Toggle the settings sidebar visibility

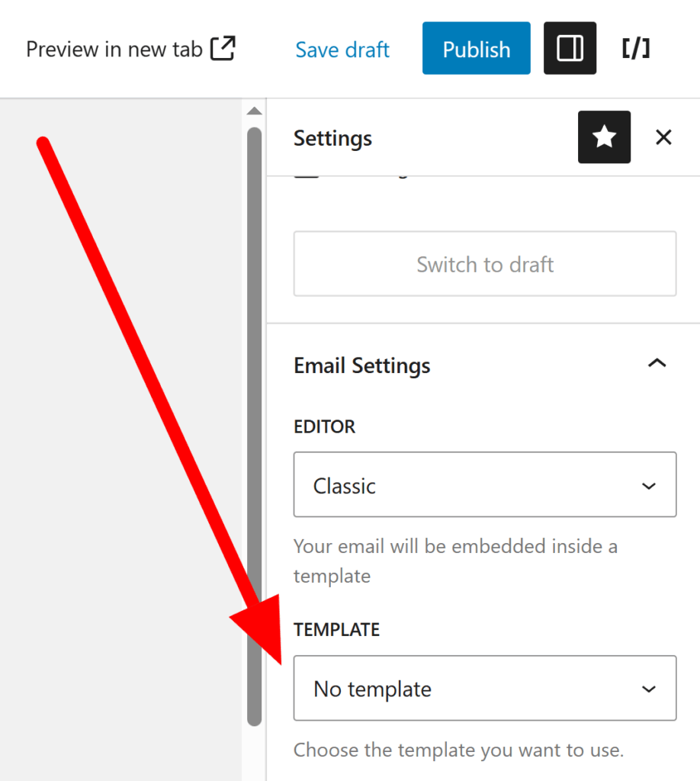pyautogui.click(x=570, y=48)
